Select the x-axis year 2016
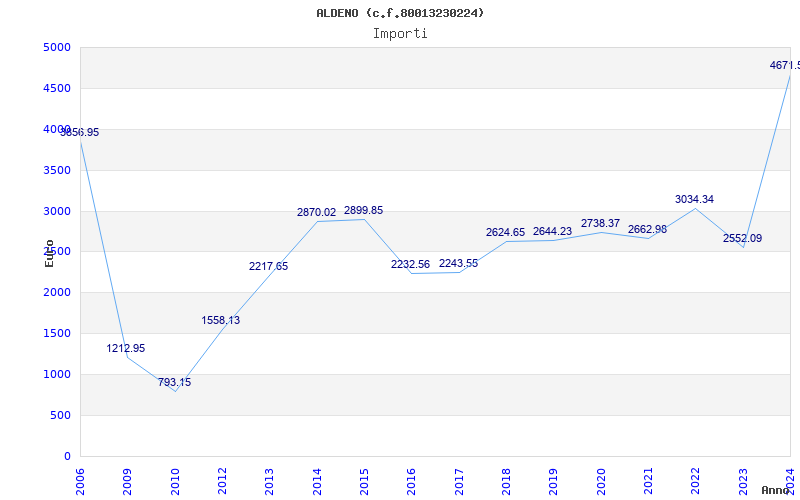Image resolution: width=800 pixels, height=500 pixels. coord(412,482)
